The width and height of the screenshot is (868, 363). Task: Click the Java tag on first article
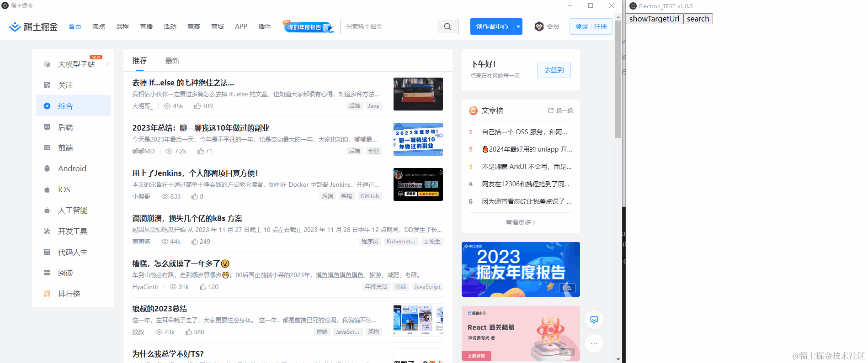[x=374, y=106]
